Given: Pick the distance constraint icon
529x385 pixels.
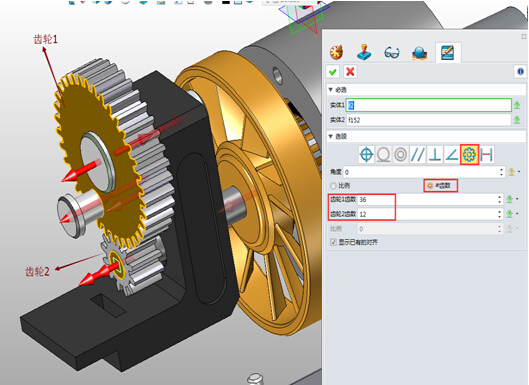Looking at the screenshot, I should 487,155.
